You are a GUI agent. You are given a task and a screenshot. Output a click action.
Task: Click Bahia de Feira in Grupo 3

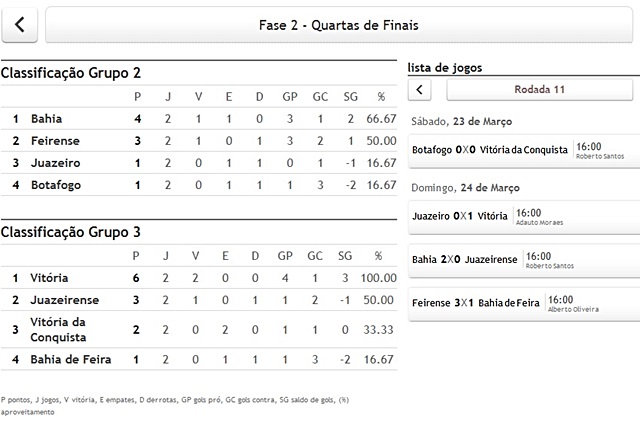coord(70,359)
